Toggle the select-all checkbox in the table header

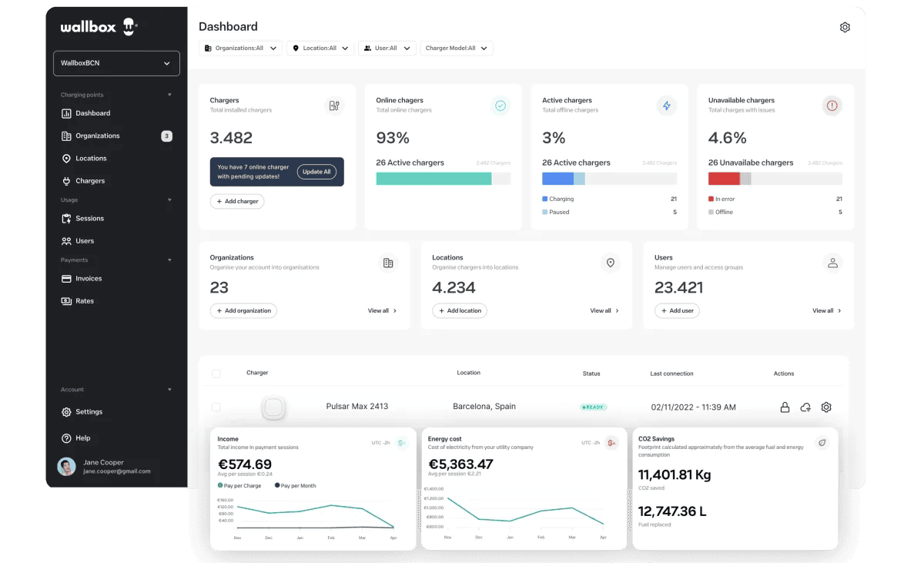(x=216, y=372)
